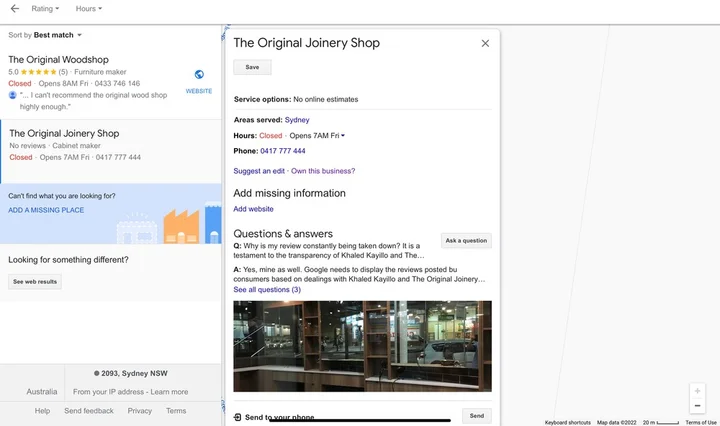Call phone number 0417 777 444

coord(282,151)
